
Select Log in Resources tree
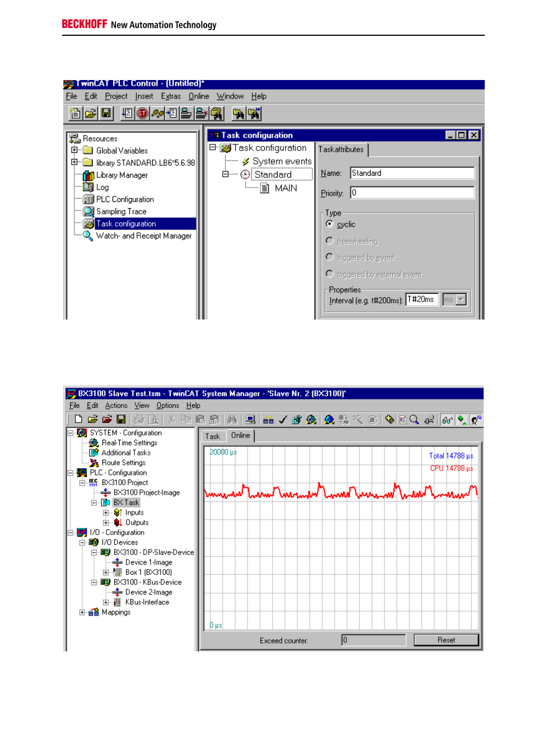click(x=102, y=187)
